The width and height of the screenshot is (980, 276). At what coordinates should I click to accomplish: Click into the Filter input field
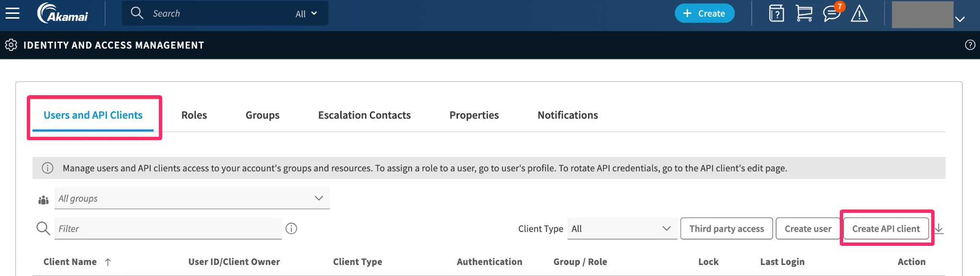168,229
